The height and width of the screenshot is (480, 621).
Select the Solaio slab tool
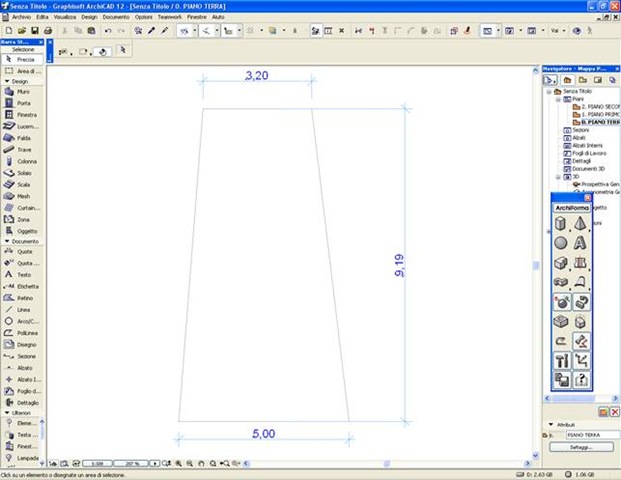pyautogui.click(x=23, y=173)
